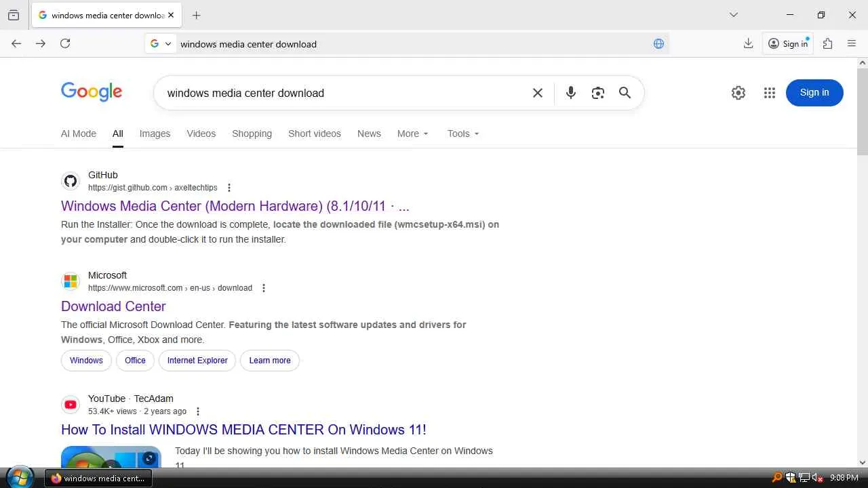Switch to the Shopping tab
Viewport: 868px width, 488px height.
click(x=252, y=134)
